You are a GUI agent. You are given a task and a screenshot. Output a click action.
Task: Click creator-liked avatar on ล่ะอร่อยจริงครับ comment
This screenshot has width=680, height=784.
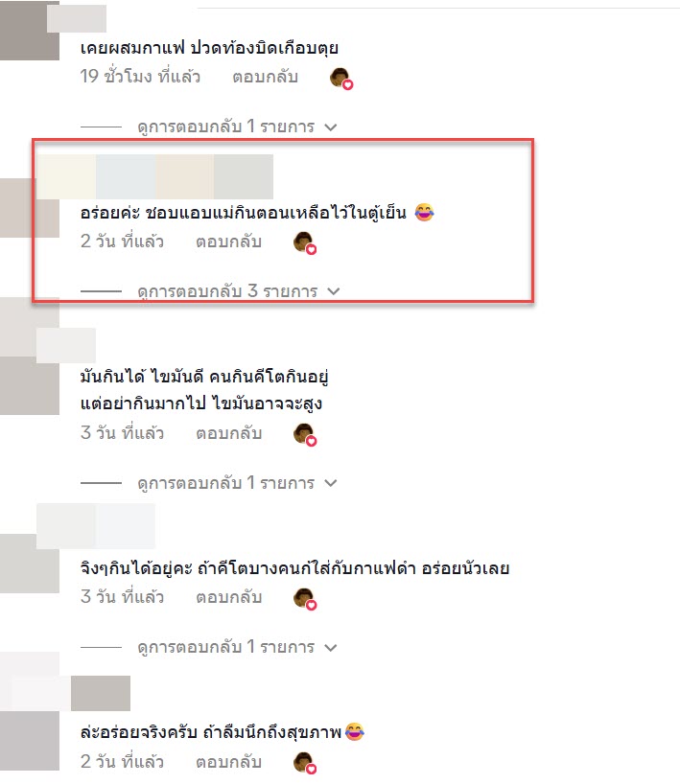click(305, 763)
